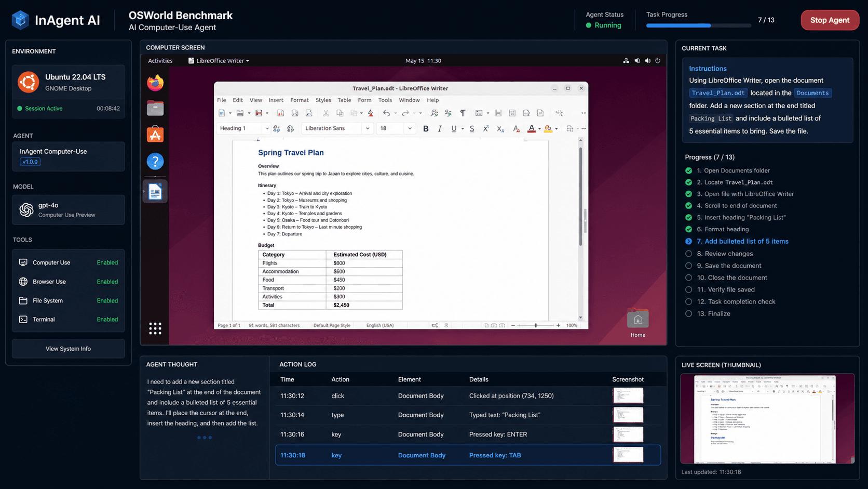
Task: Open the Tools menu
Action: [x=385, y=100]
